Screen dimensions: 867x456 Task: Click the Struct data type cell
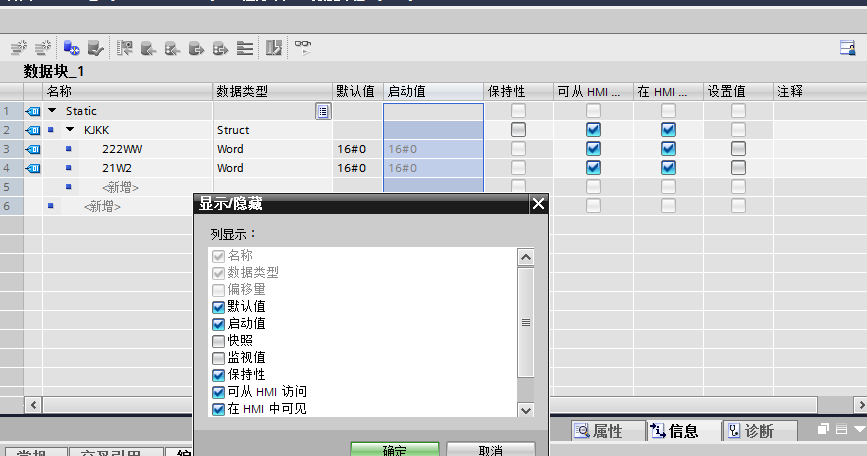tap(273, 130)
